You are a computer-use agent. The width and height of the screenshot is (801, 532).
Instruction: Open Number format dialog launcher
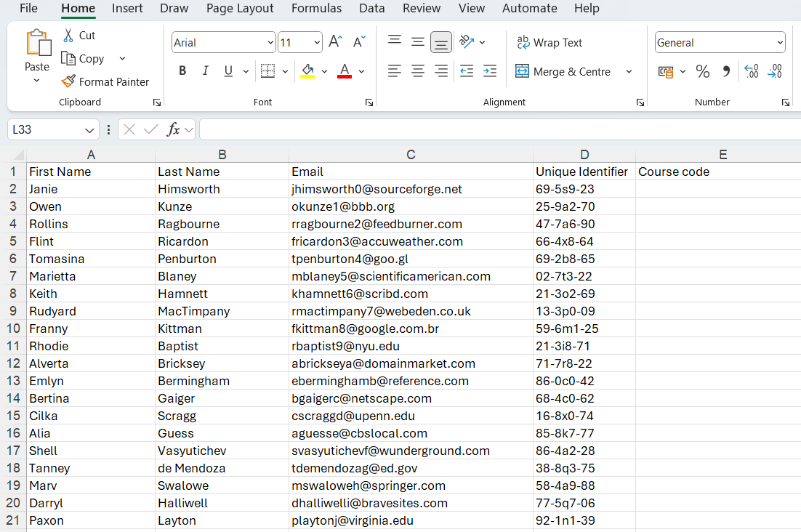(x=785, y=102)
